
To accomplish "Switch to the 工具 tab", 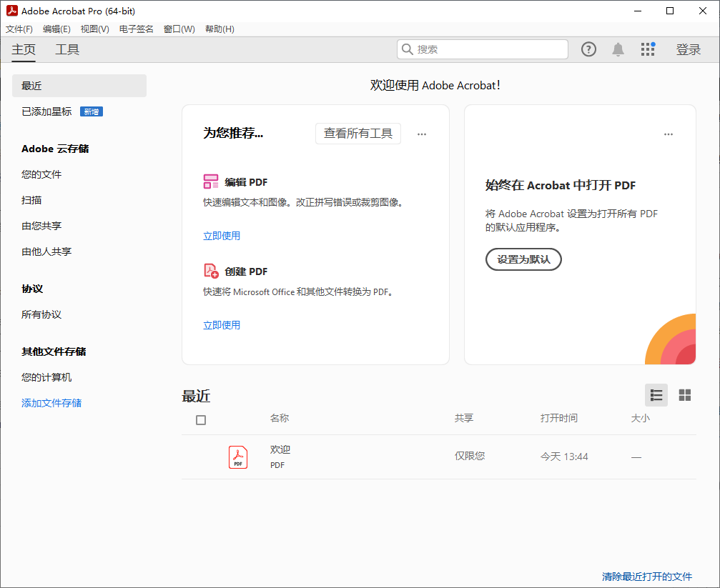I will 67,49.
